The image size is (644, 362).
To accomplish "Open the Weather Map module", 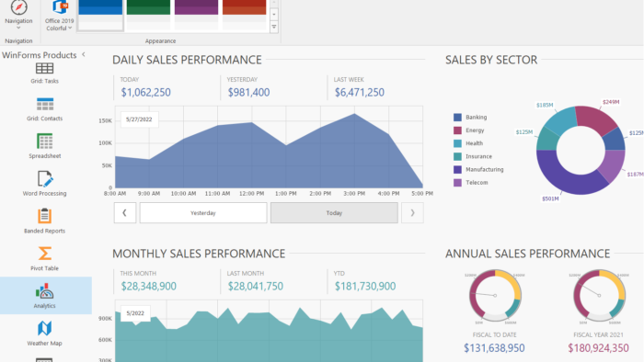I will 44,334.
